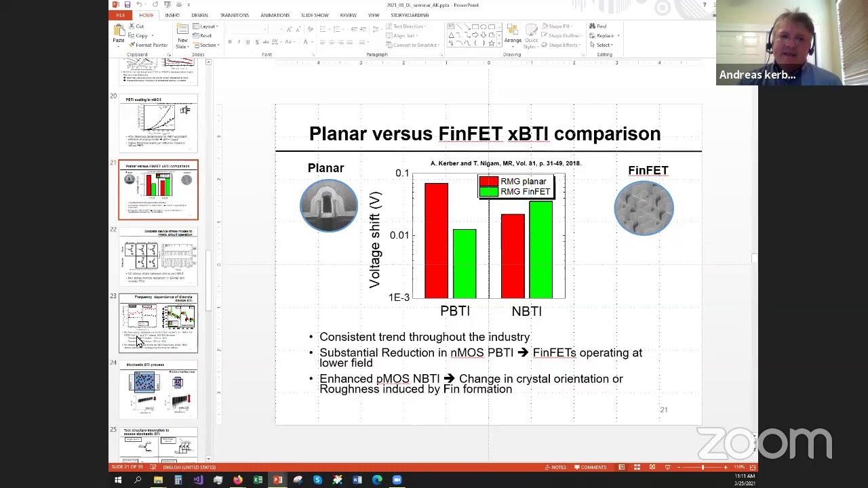Screen dimensions: 868x488
Task: Switch to Normal view icon in status bar
Action: point(621,467)
